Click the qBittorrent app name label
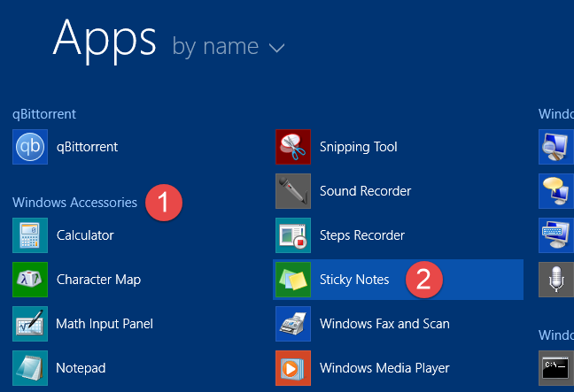 click(87, 148)
